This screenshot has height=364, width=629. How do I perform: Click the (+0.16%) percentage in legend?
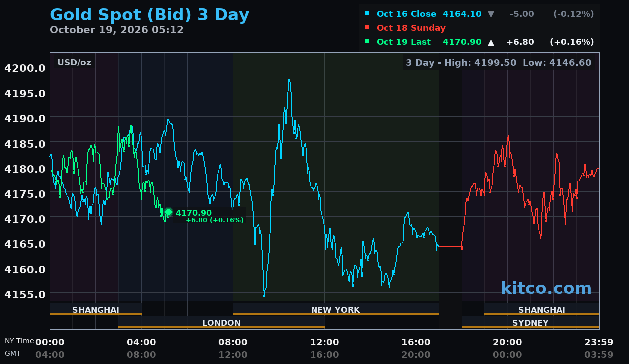572,42
